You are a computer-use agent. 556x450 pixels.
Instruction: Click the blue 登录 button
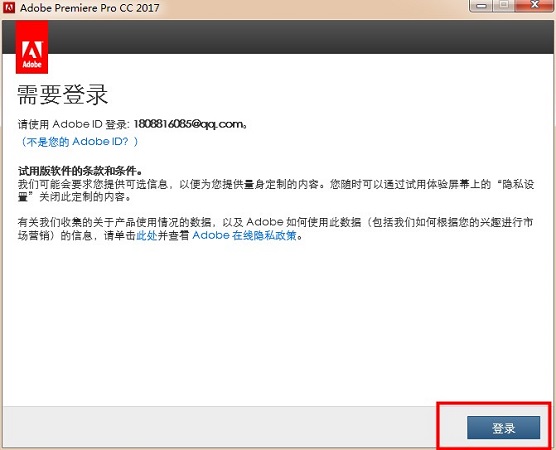[503, 428]
